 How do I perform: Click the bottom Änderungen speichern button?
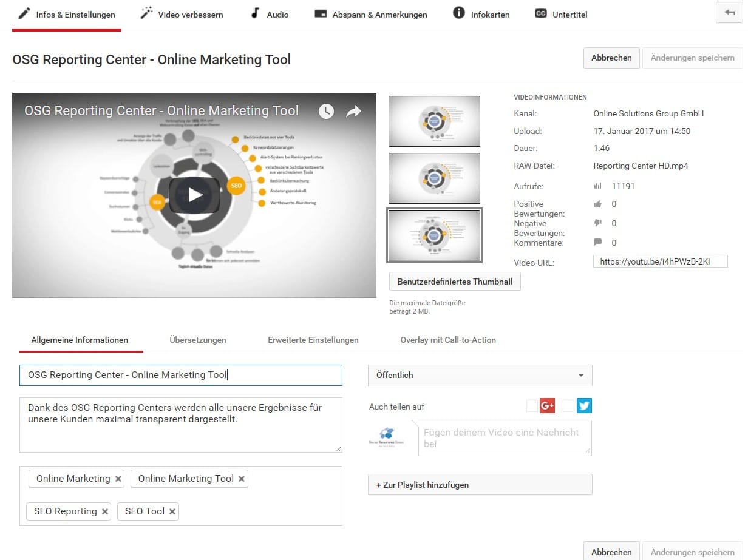click(x=693, y=551)
